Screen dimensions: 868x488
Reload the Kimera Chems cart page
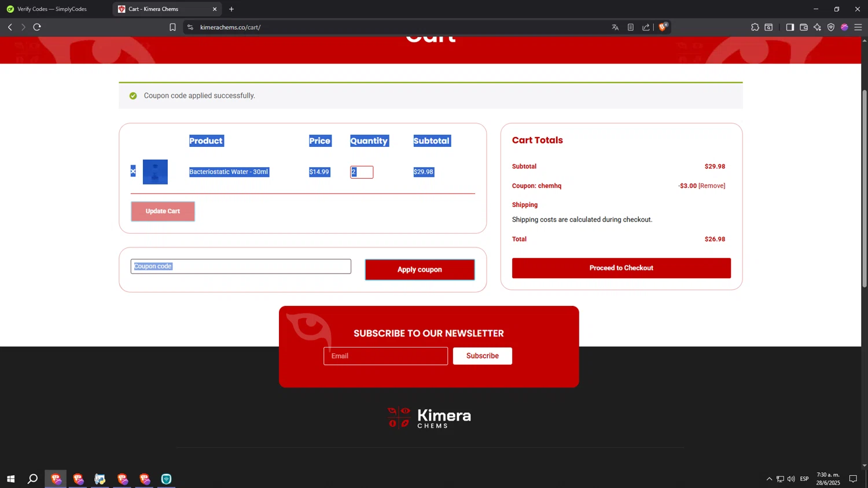(x=37, y=27)
